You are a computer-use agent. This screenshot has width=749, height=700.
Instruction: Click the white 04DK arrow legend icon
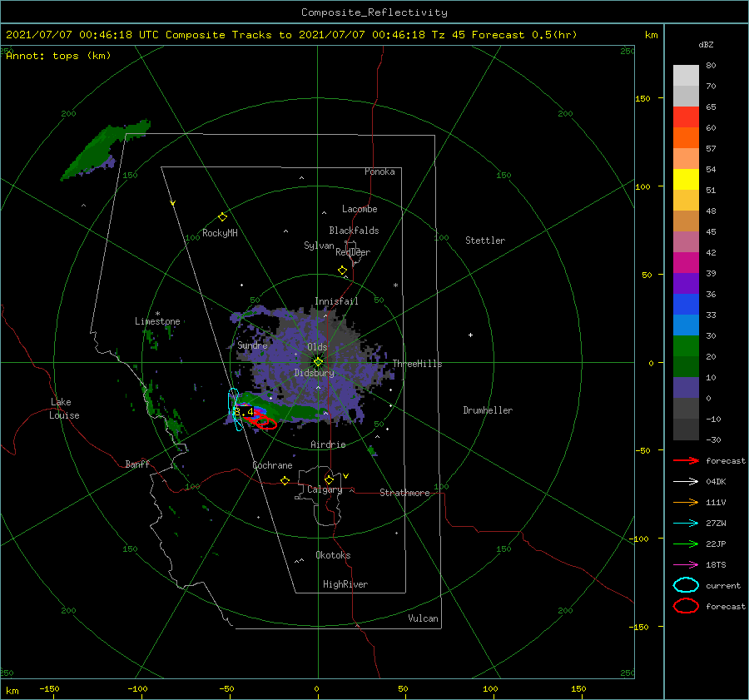(686, 481)
